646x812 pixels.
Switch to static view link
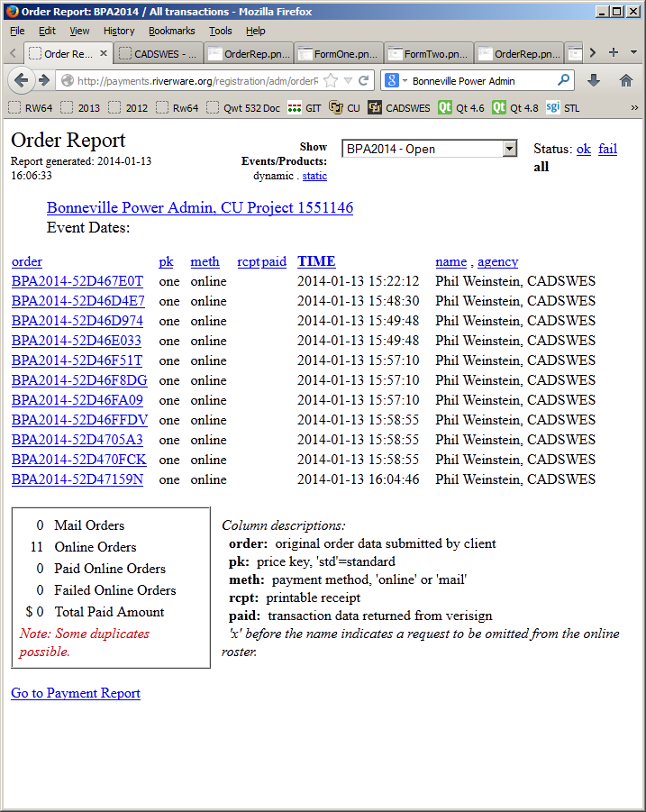pyautogui.click(x=314, y=176)
